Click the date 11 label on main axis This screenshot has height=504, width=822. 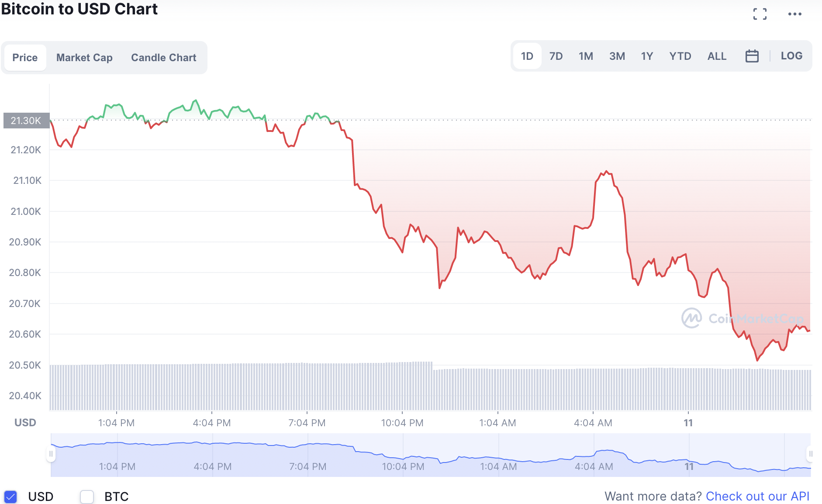pos(688,423)
